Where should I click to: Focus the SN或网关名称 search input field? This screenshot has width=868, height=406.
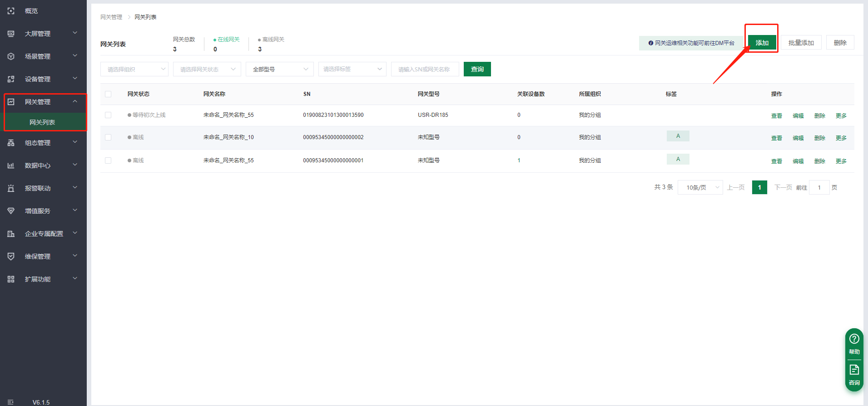tap(425, 69)
